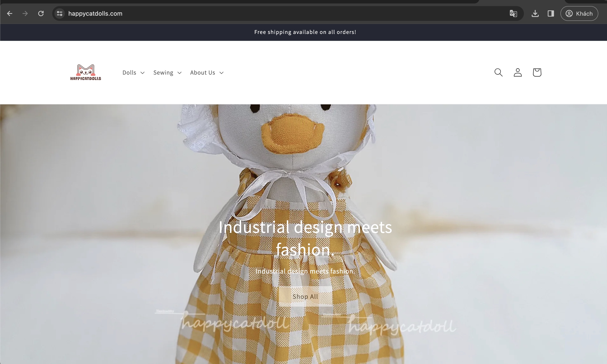Screen dimensions: 607x364
Task: Toggle the browser side panel icon
Action: (551, 13)
